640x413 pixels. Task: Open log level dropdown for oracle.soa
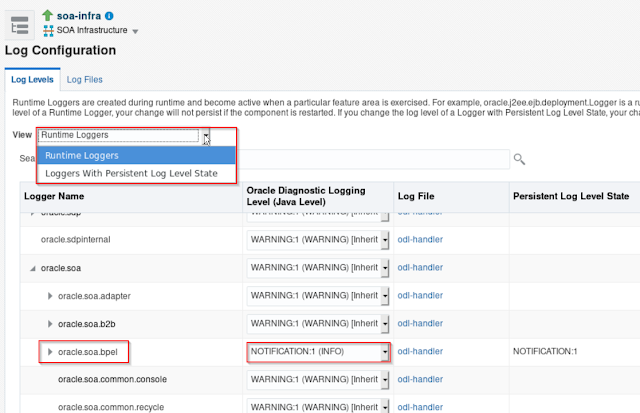pyautogui.click(x=385, y=268)
